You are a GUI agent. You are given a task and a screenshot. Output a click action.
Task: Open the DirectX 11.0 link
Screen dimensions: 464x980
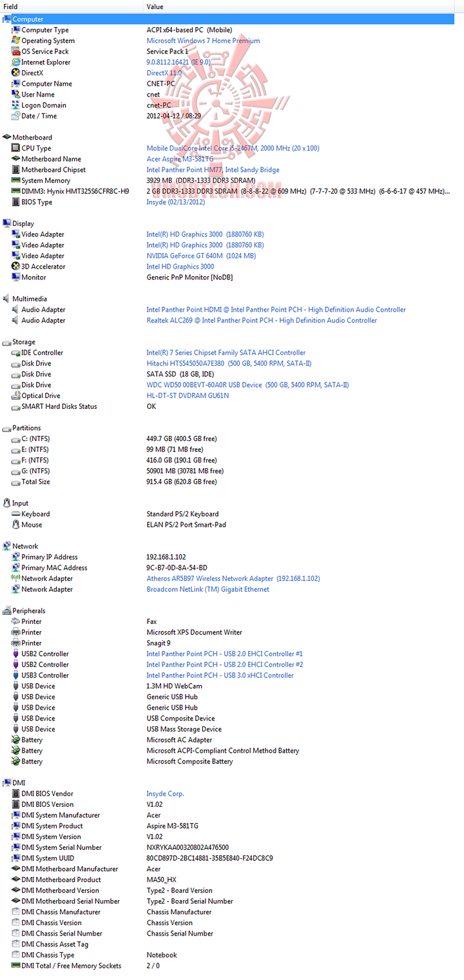click(164, 73)
